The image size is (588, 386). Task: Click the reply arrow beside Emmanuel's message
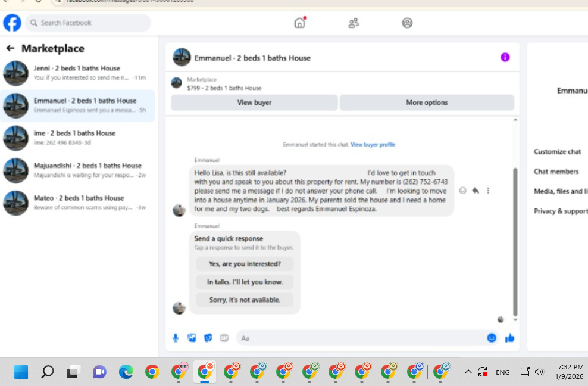pyautogui.click(x=476, y=191)
